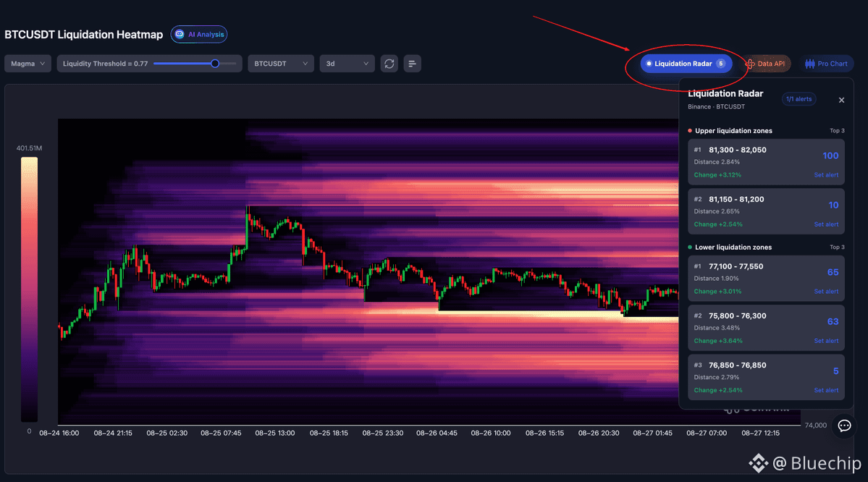Image resolution: width=868 pixels, height=482 pixels.
Task: Select the 81,150 - 81,200 range text
Action: [x=736, y=199]
